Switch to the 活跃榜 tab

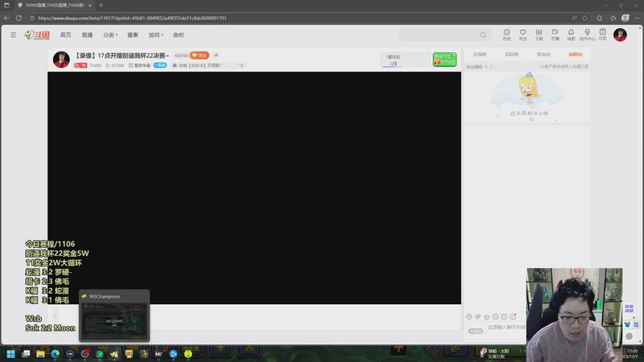coord(511,54)
